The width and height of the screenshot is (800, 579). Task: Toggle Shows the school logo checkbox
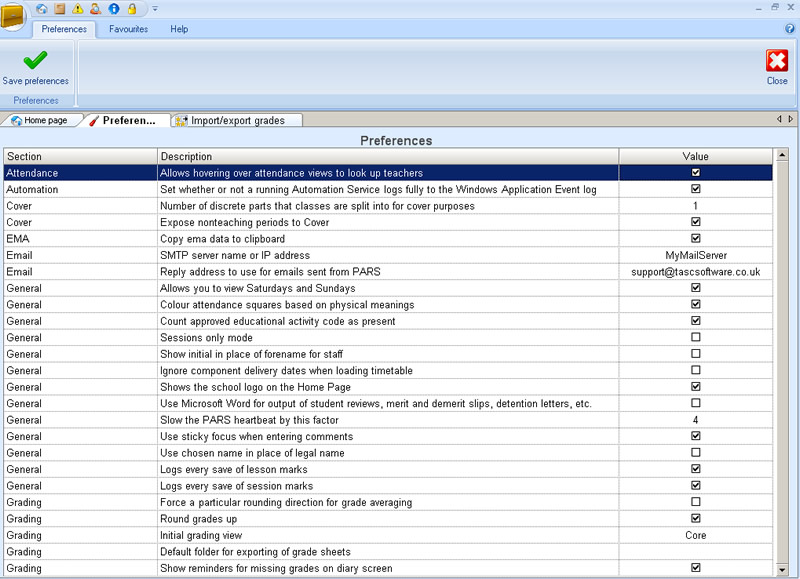[695, 387]
